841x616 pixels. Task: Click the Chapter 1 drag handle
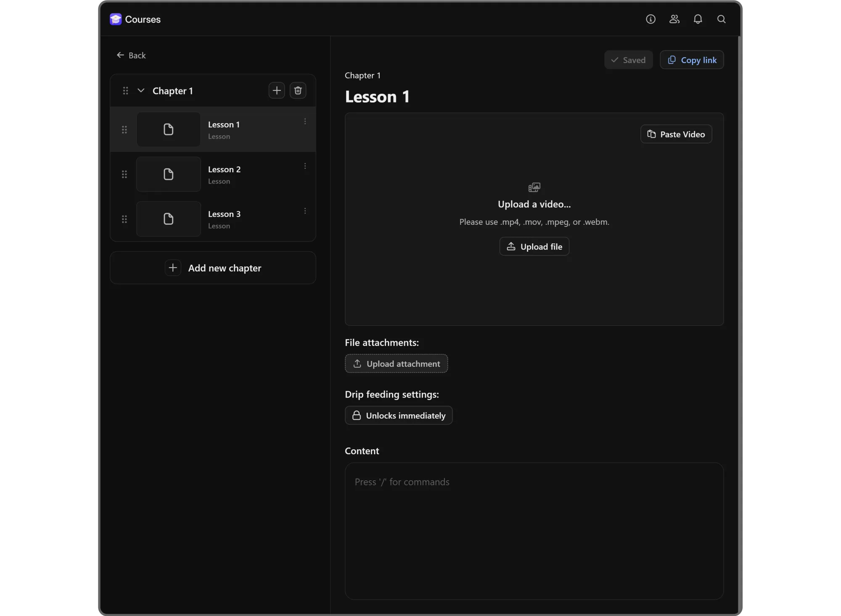125,91
